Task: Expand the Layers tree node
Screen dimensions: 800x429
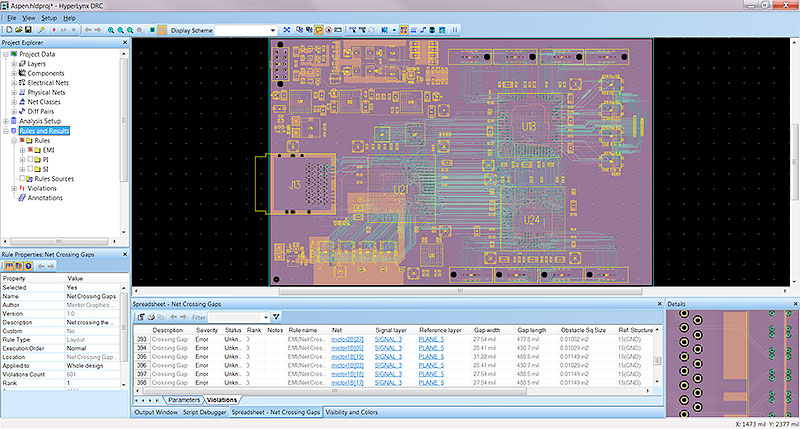Action: point(14,64)
